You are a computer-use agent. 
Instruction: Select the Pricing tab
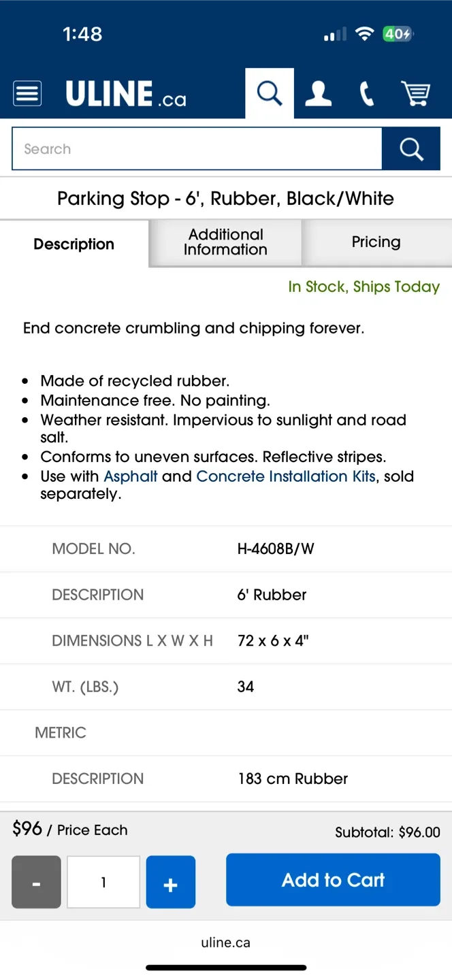[376, 242]
